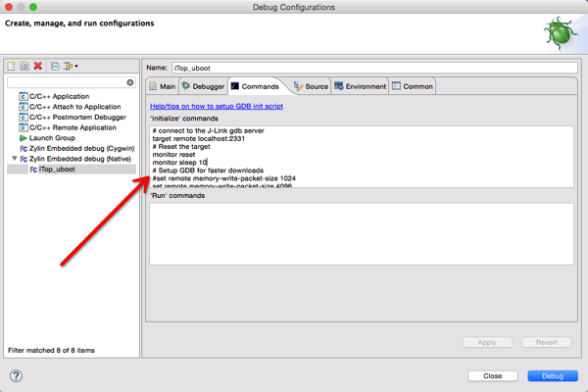588x392 pixels.
Task: Switch to the Main tab
Action: 163,86
